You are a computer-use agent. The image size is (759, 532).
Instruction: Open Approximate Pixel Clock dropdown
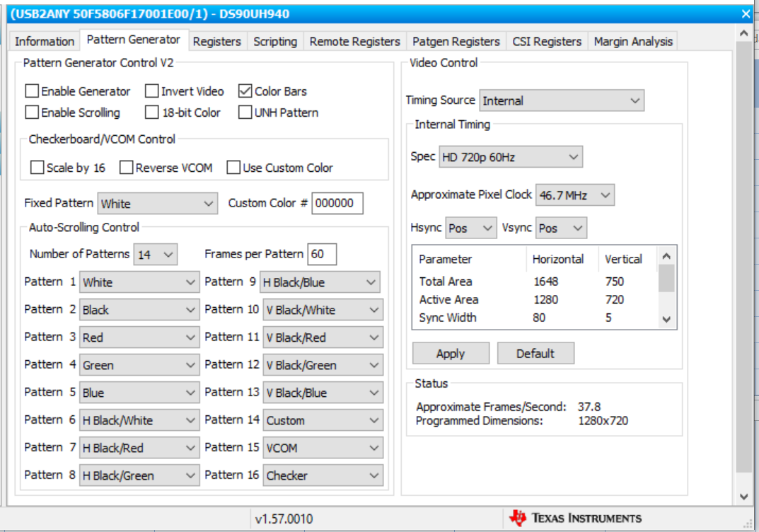coord(575,195)
